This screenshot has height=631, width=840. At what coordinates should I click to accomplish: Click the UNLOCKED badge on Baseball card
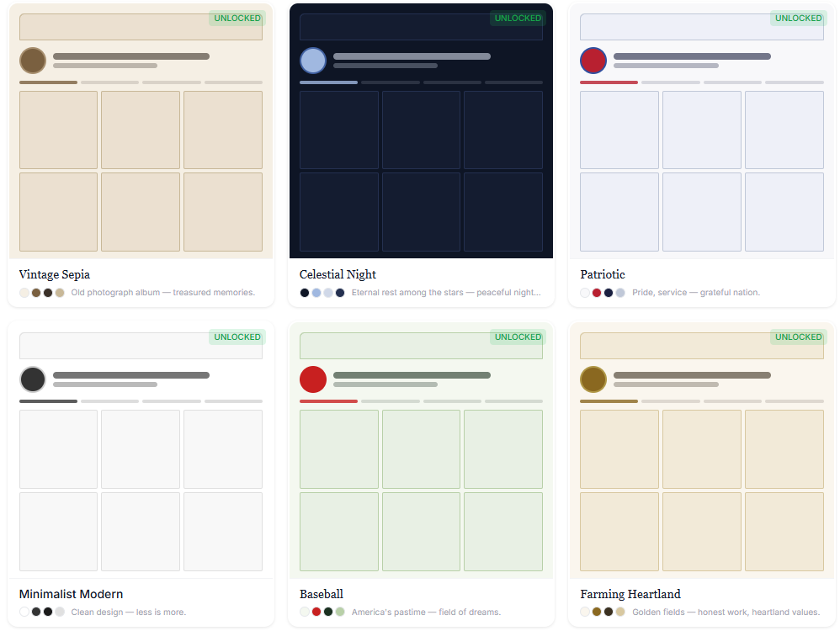(x=517, y=337)
